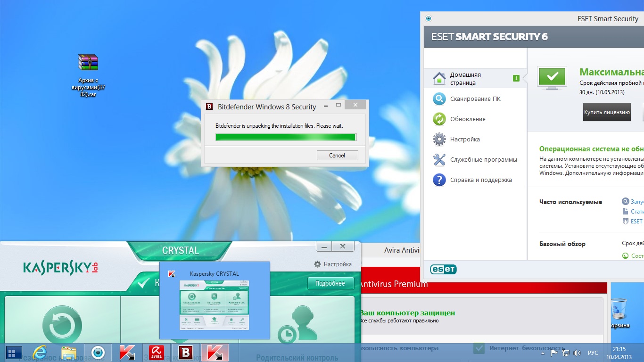Click the ESET logo at window bottom

tap(443, 269)
